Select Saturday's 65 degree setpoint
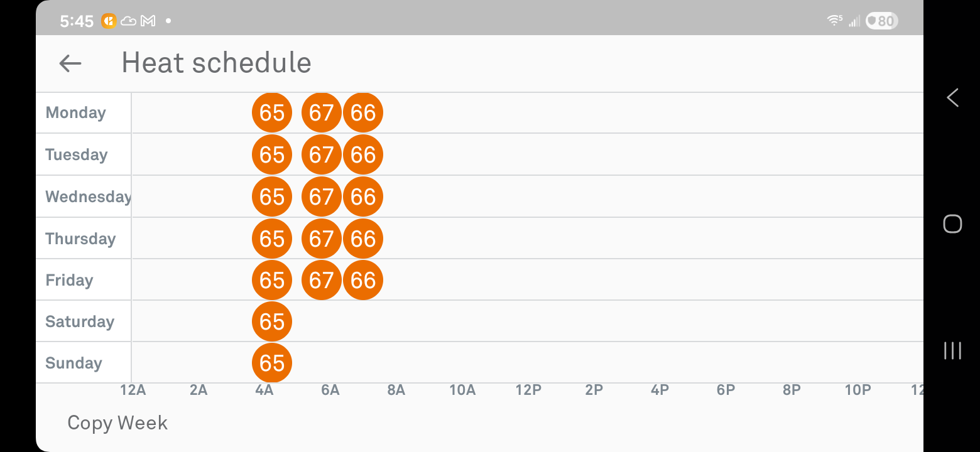 coord(272,321)
